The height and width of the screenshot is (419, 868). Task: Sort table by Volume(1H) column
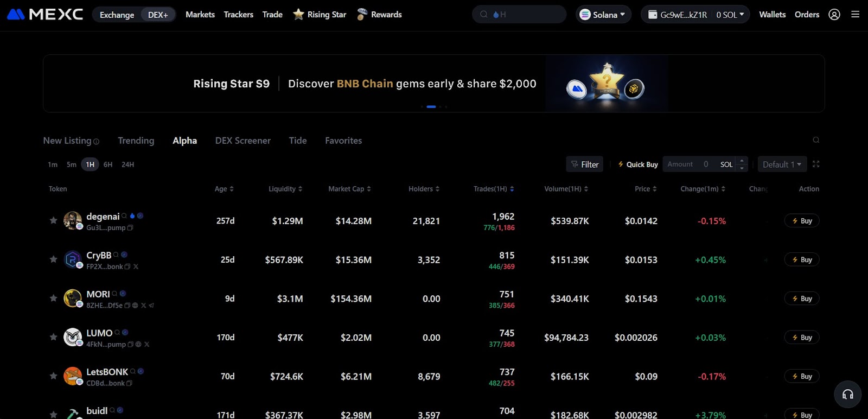tap(566, 189)
